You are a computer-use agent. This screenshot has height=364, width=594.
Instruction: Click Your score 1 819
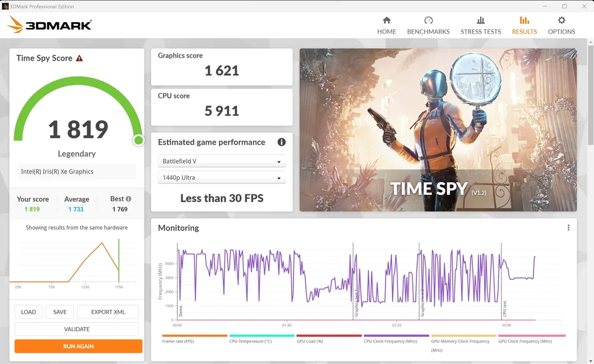pyautogui.click(x=32, y=209)
